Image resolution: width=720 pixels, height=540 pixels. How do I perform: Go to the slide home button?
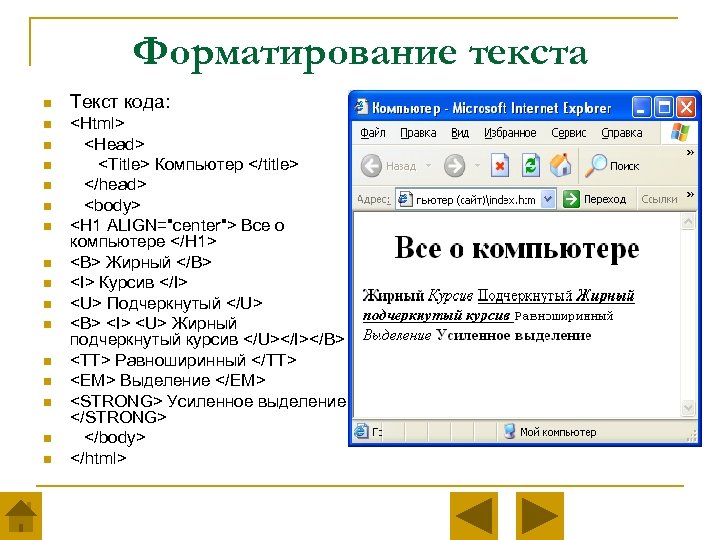(21, 516)
